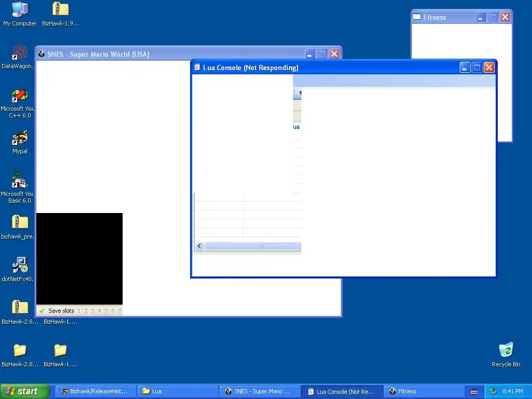Click save slot 6 in SNES status bar
This screenshot has height=399, width=532.
point(113,311)
